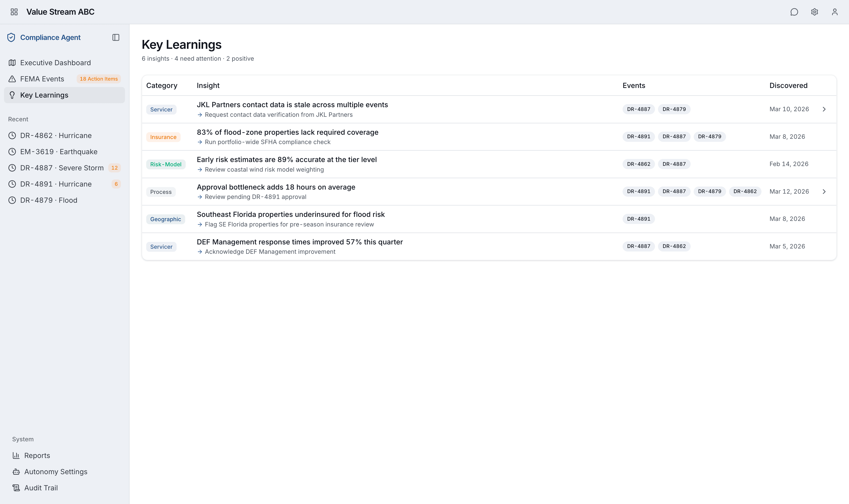The width and height of the screenshot is (849, 504).
Task: Click the 6 badge on DR-4891
Action: 116,184
